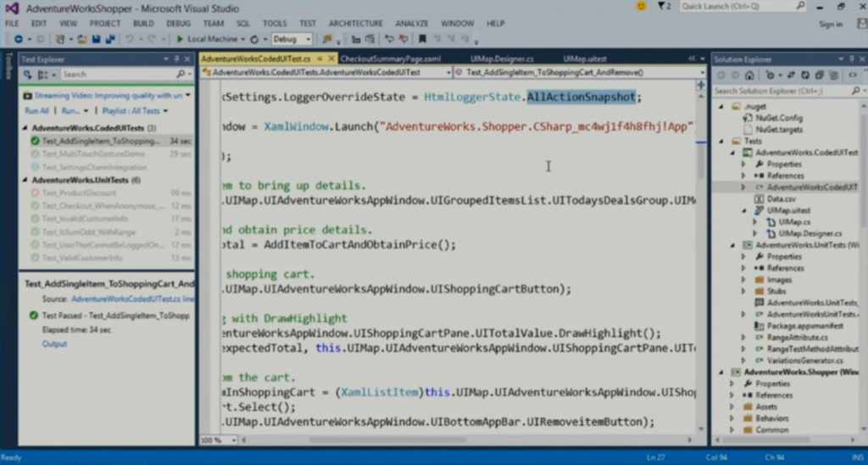
Task: Open the Output link in test details
Action: click(x=54, y=345)
